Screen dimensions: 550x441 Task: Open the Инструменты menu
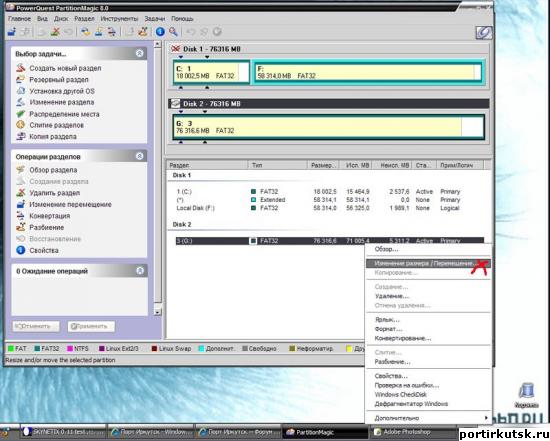coord(120,19)
